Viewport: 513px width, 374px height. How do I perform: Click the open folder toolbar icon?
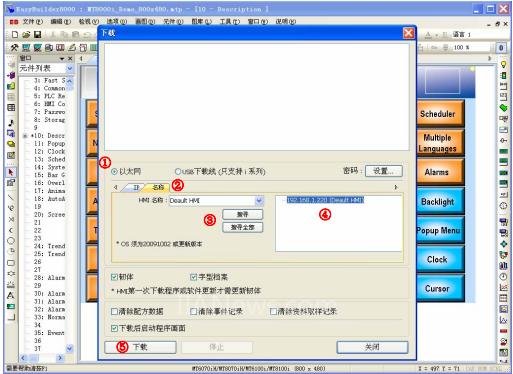coord(26,34)
